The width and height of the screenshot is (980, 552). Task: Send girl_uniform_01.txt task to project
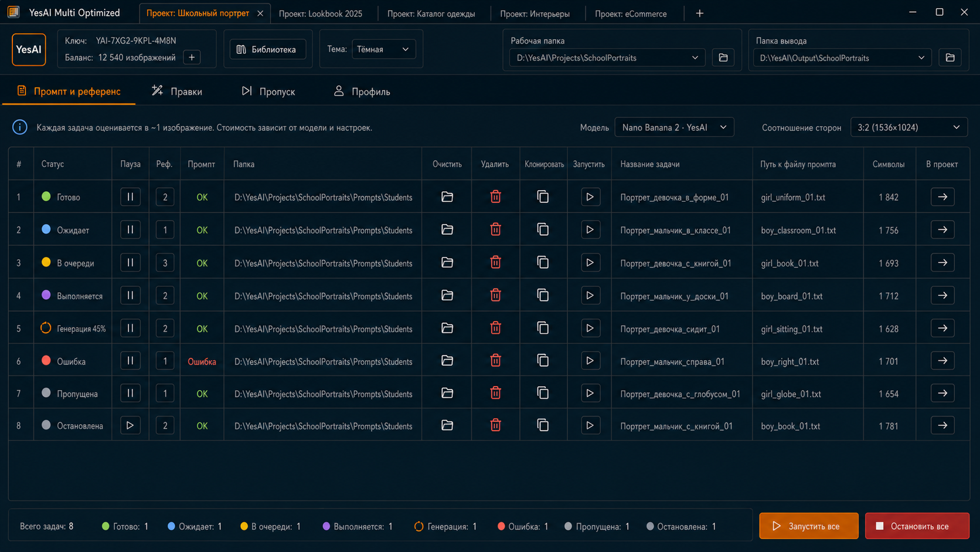[x=942, y=197]
